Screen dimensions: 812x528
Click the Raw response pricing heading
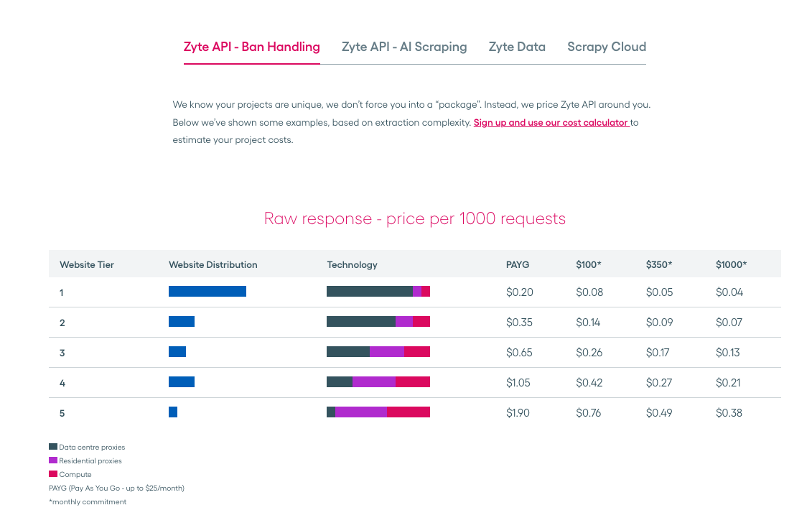415,218
